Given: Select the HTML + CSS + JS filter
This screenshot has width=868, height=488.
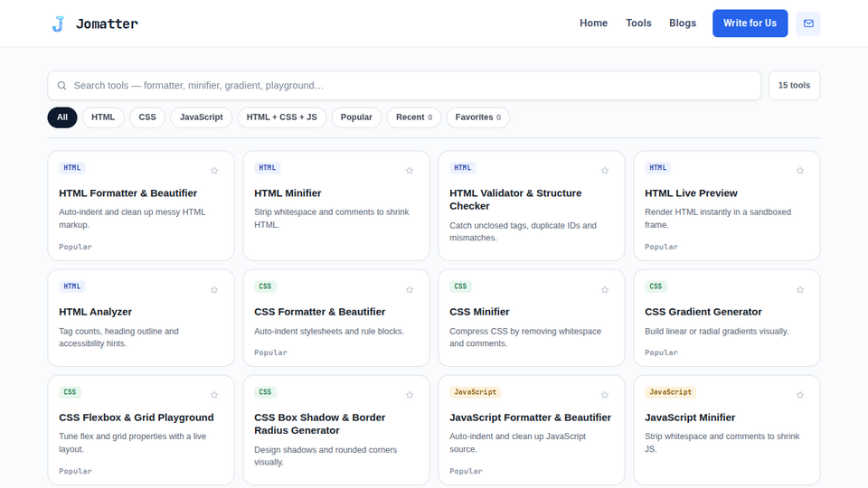Looking at the screenshot, I should [282, 117].
